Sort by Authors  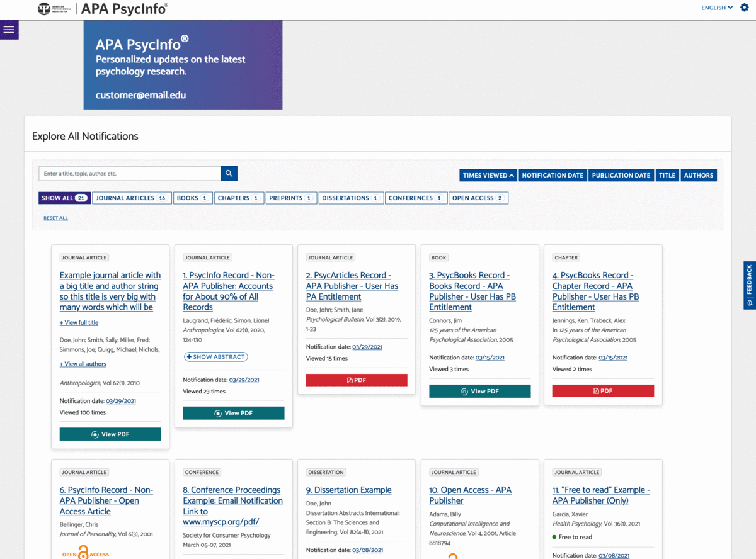(x=699, y=176)
